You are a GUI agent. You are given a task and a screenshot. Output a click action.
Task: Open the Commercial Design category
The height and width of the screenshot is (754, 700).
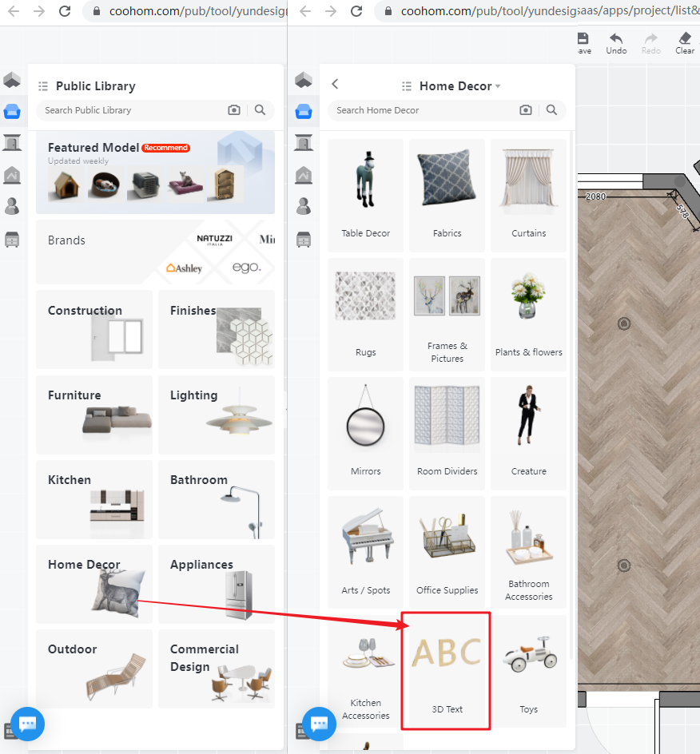click(x=217, y=669)
